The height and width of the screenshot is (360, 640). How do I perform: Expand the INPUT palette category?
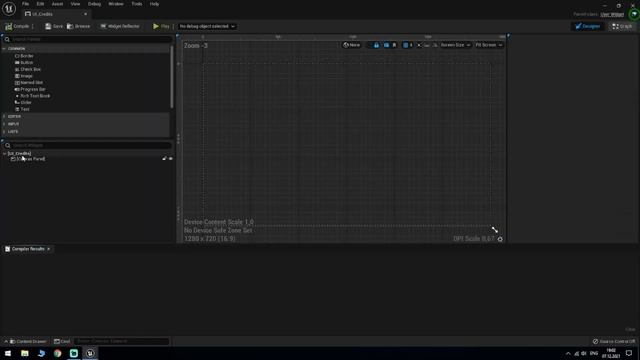click(x=4, y=124)
